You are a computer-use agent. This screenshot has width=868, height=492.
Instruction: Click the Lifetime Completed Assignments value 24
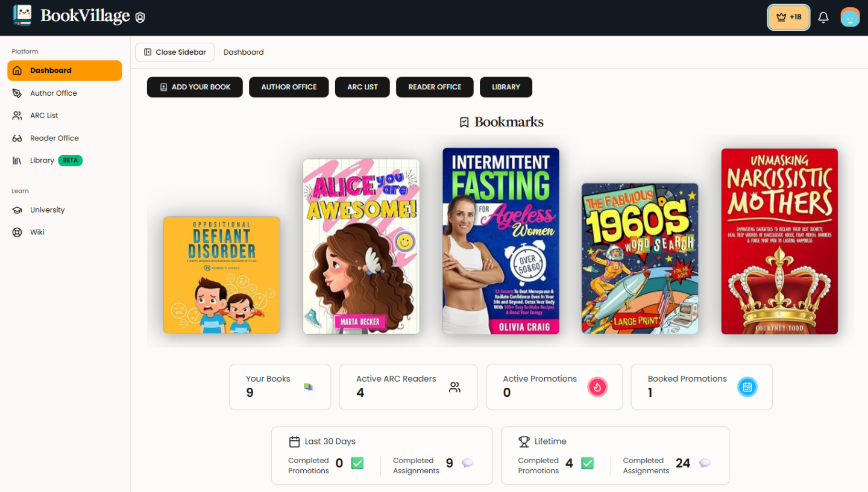point(683,463)
